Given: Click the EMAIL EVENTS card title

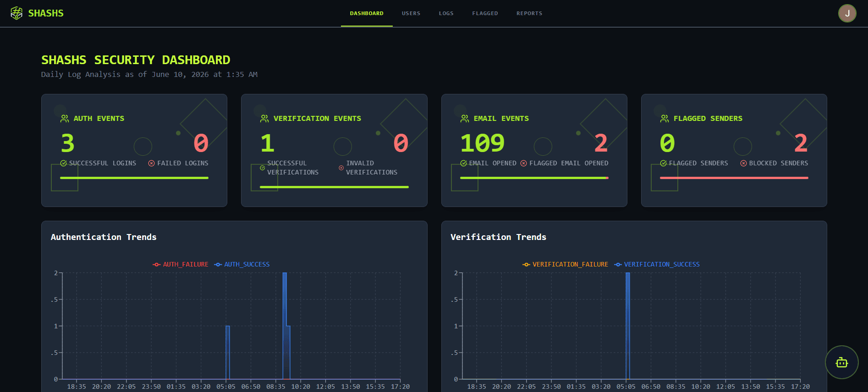Looking at the screenshot, I should point(501,119).
